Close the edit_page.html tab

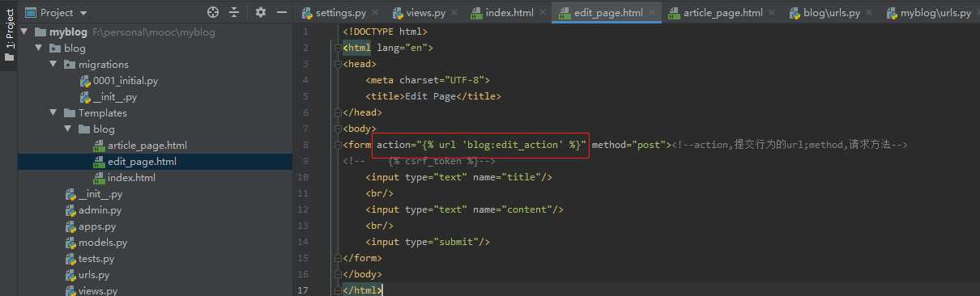[x=653, y=13]
